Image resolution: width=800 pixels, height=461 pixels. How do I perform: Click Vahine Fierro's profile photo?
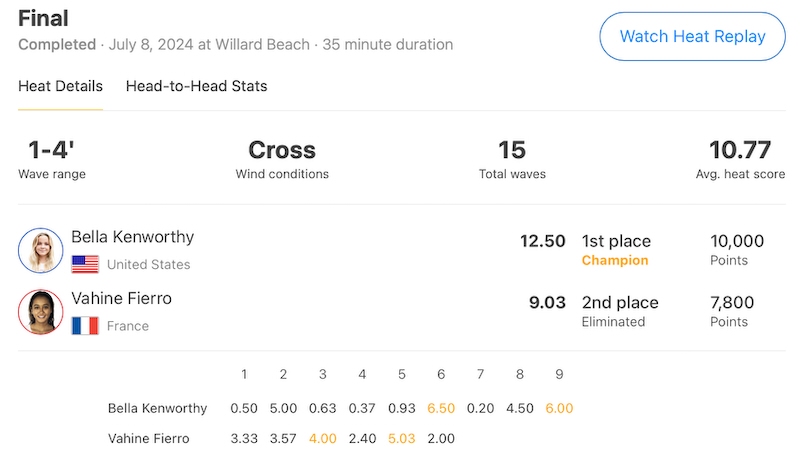click(41, 312)
